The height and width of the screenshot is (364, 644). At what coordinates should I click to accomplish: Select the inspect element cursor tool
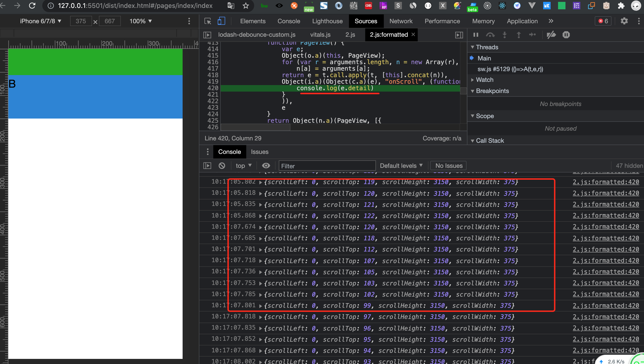tap(207, 21)
